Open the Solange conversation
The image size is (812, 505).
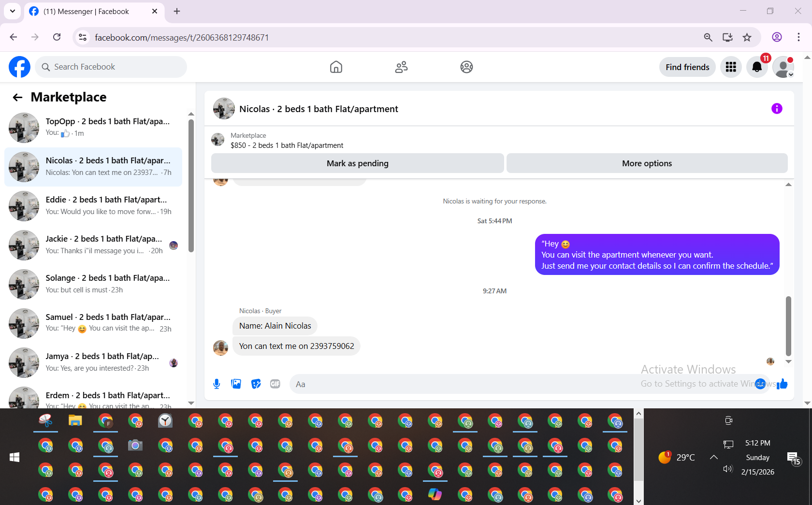[93, 284]
